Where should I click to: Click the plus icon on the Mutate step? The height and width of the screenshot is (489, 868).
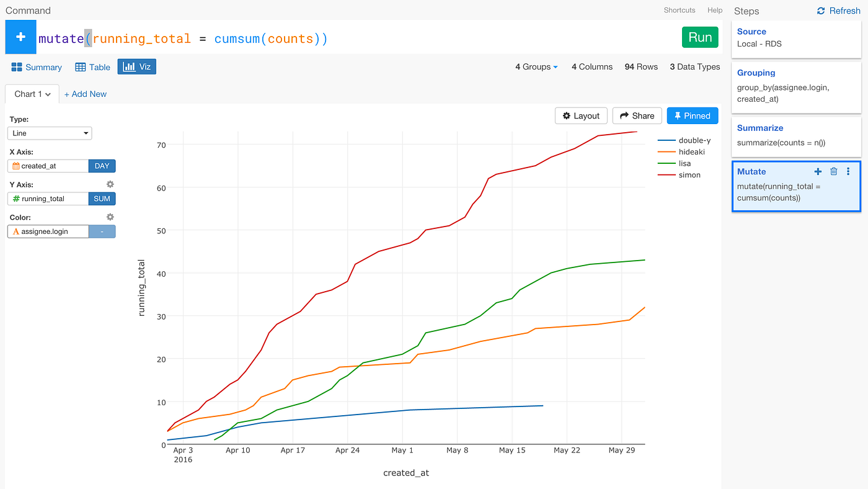[818, 171]
